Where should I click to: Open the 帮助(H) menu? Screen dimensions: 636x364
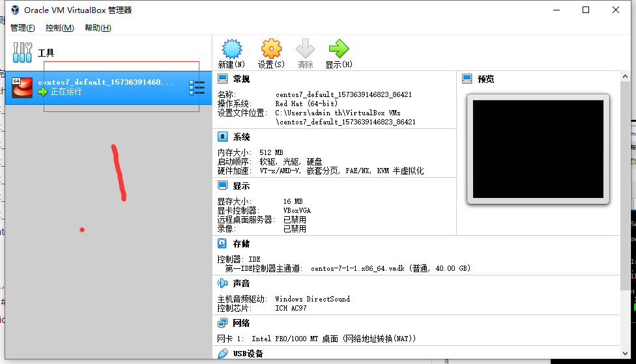98,27
